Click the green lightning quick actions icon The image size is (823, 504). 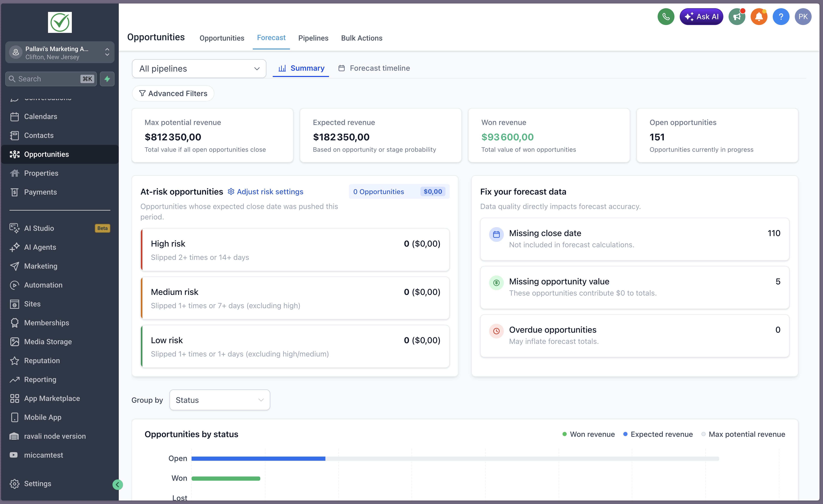point(107,79)
